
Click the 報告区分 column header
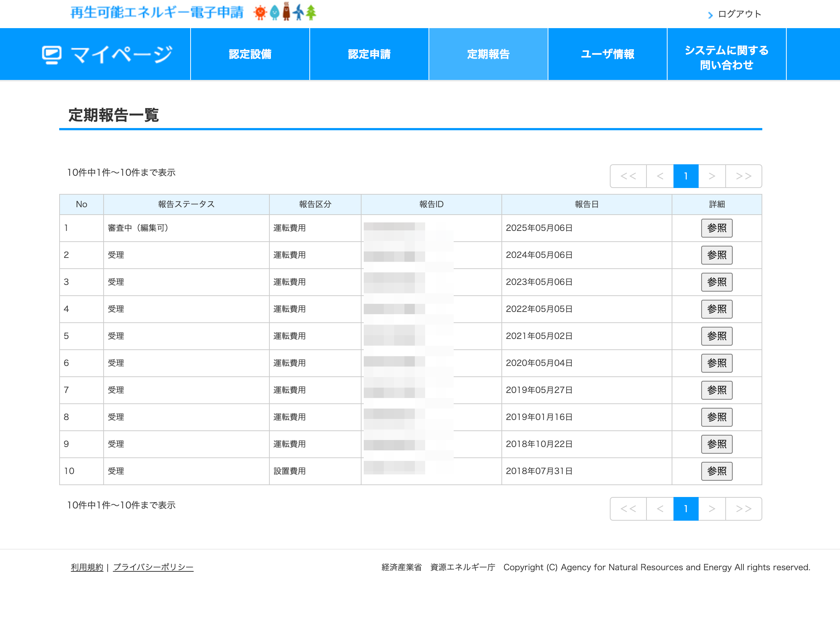[315, 204]
